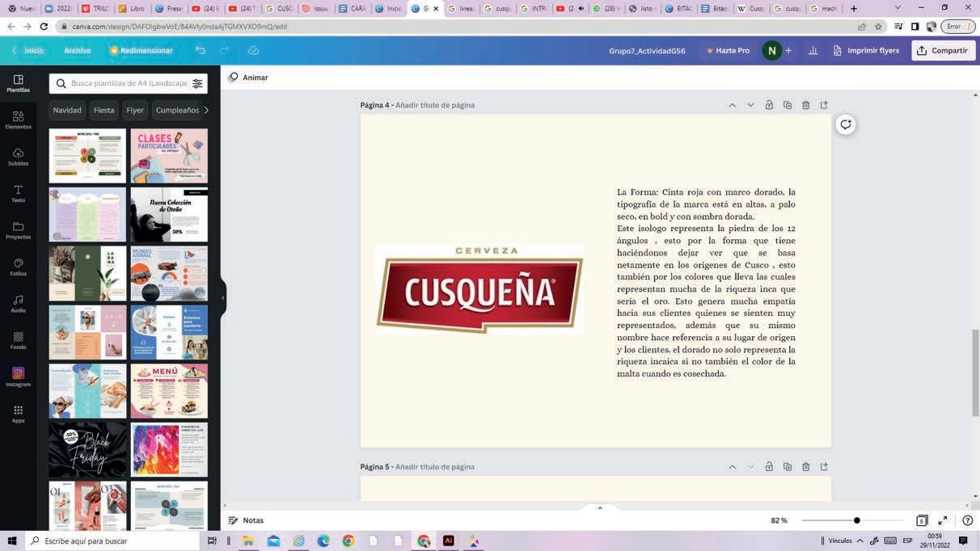The height and width of the screenshot is (551, 980).
Task: Enter fullscreen presentation mode
Action: tap(943, 520)
